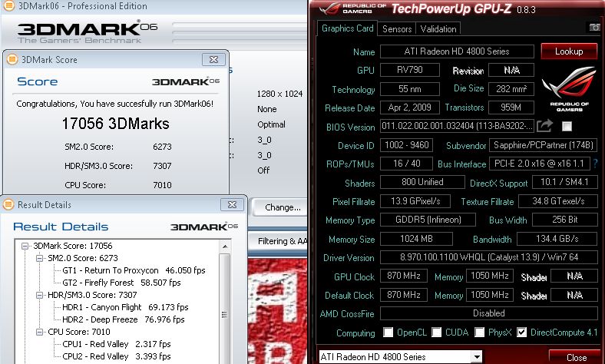Enable the OpenCL checkbox
Screen dimensions: 605x364
click(388, 333)
